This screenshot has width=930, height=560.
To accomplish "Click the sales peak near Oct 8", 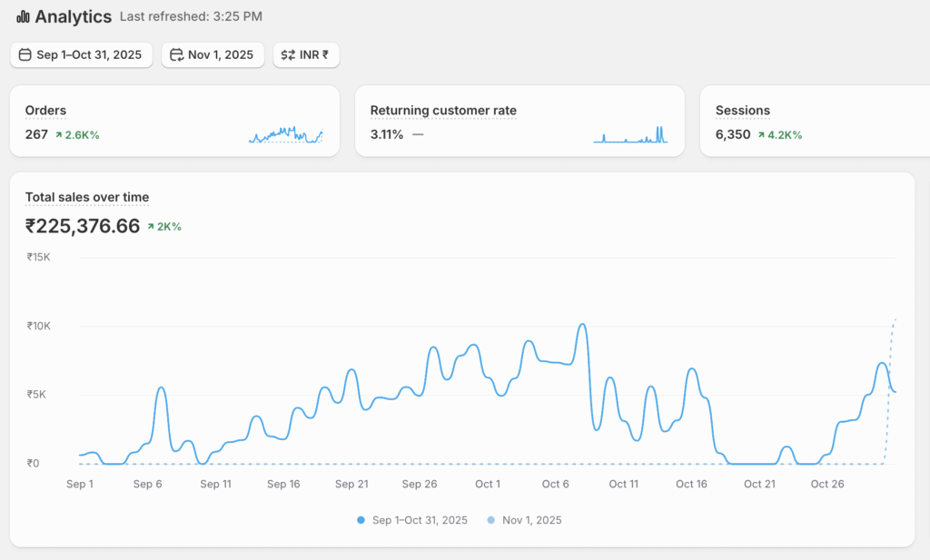I will tap(582, 325).
